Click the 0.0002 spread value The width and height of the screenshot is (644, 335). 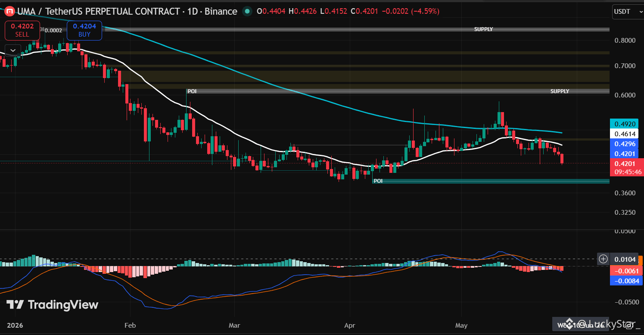[x=53, y=30]
